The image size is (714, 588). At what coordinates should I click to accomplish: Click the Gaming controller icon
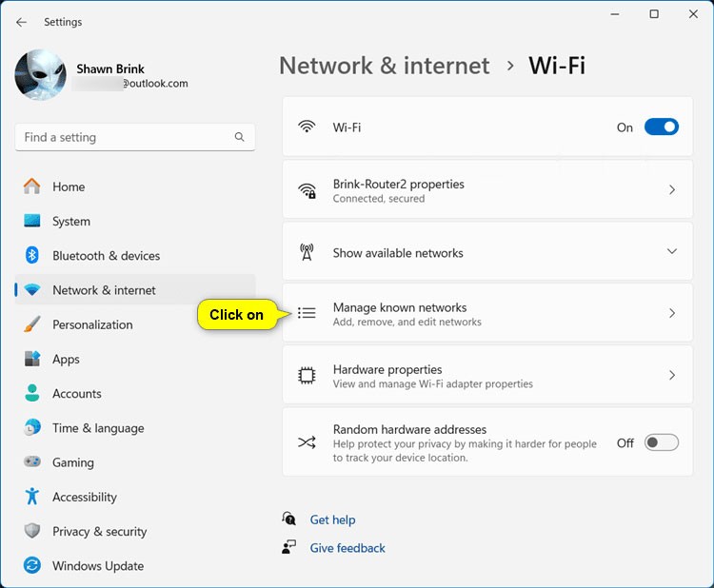tap(32, 462)
